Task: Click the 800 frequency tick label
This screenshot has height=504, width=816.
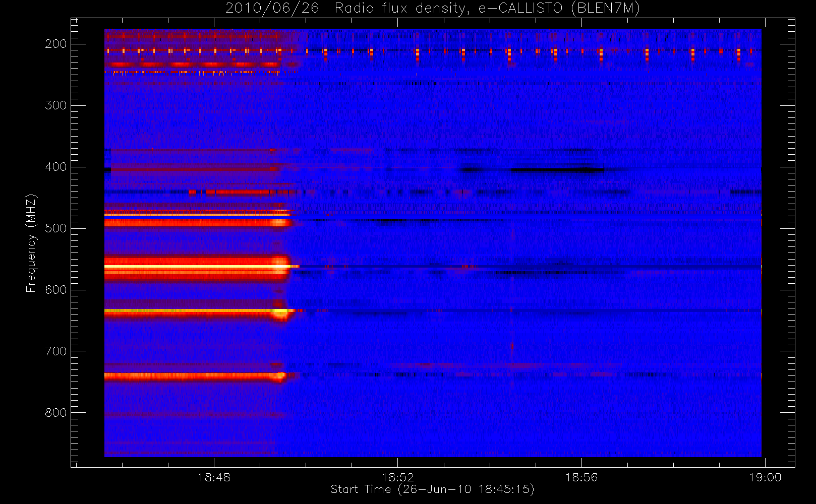Action: click(x=56, y=413)
